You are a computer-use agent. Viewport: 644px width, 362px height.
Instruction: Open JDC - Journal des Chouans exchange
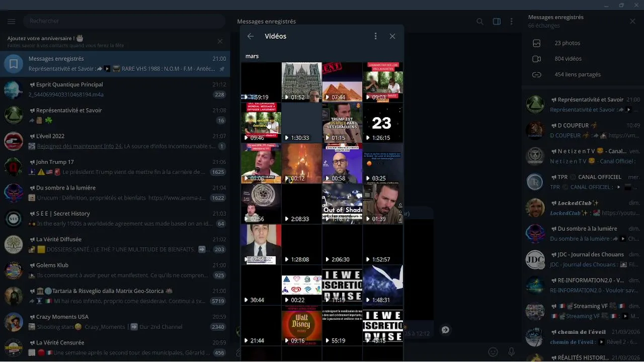click(x=583, y=259)
